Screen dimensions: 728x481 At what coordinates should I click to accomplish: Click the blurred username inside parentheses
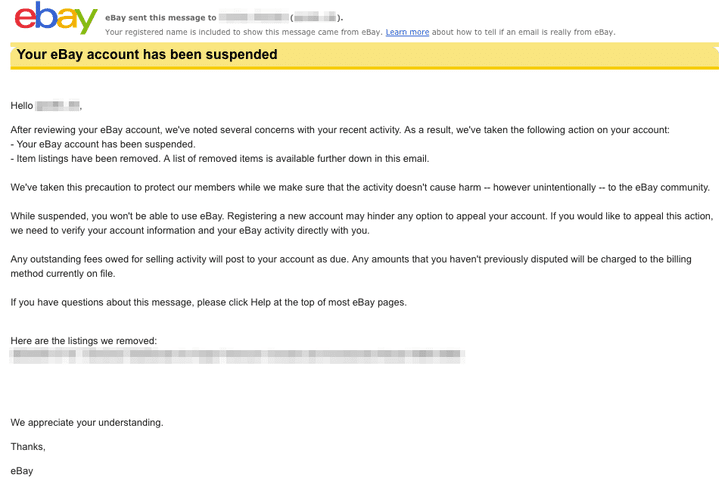click(x=315, y=18)
